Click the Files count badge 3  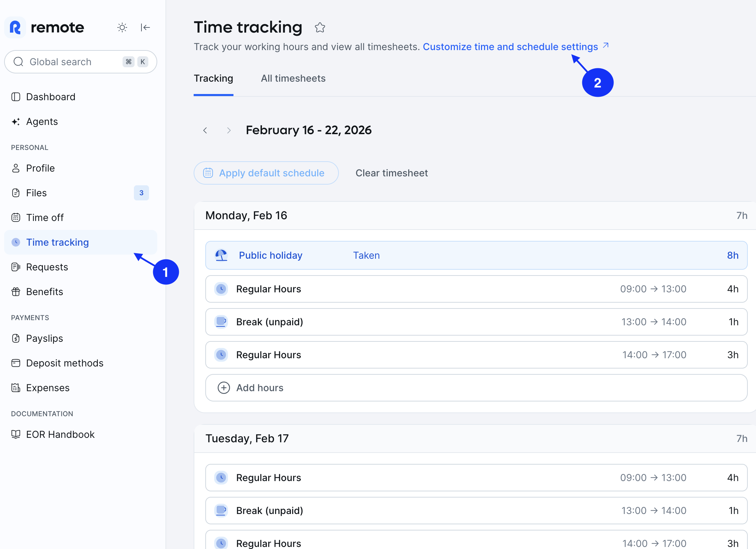pyautogui.click(x=141, y=193)
